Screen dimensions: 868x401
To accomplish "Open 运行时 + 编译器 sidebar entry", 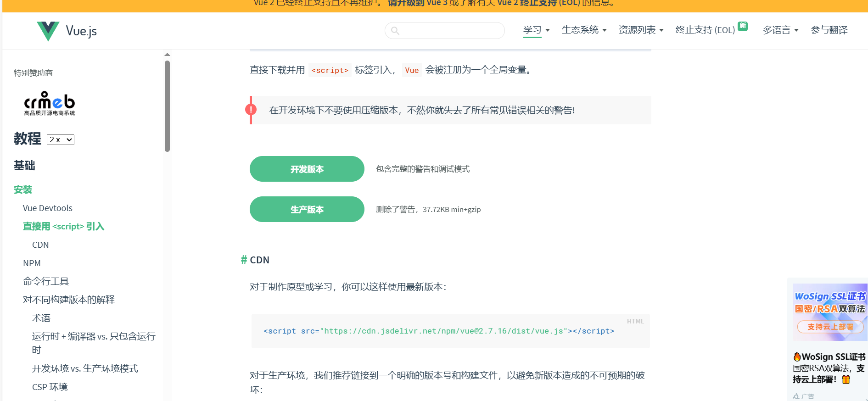I will [x=94, y=343].
